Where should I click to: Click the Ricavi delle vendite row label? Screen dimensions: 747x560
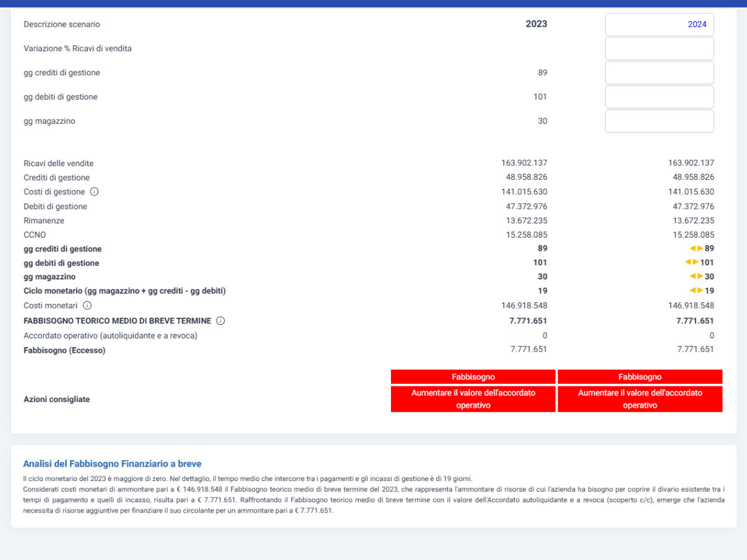[59, 164]
